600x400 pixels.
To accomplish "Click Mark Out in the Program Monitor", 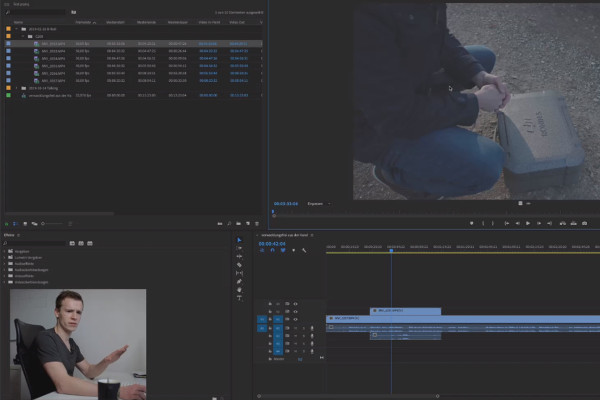I will (x=493, y=223).
